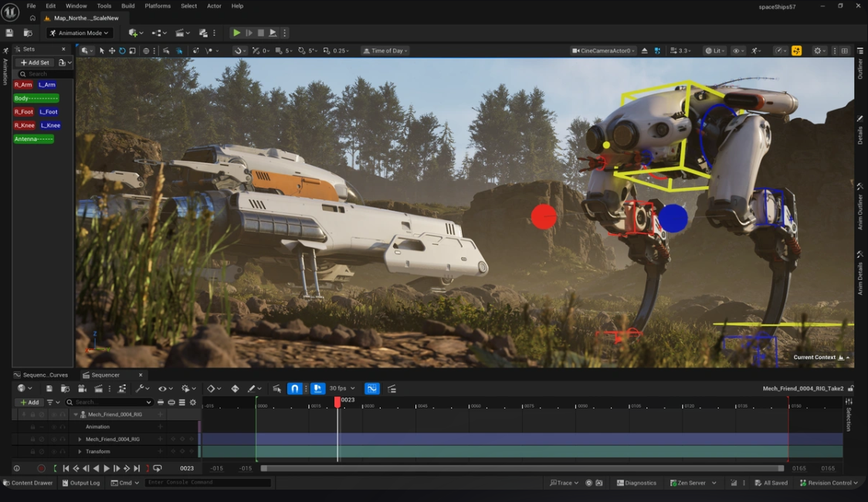
Task: Open the File menu
Action: [x=31, y=6]
